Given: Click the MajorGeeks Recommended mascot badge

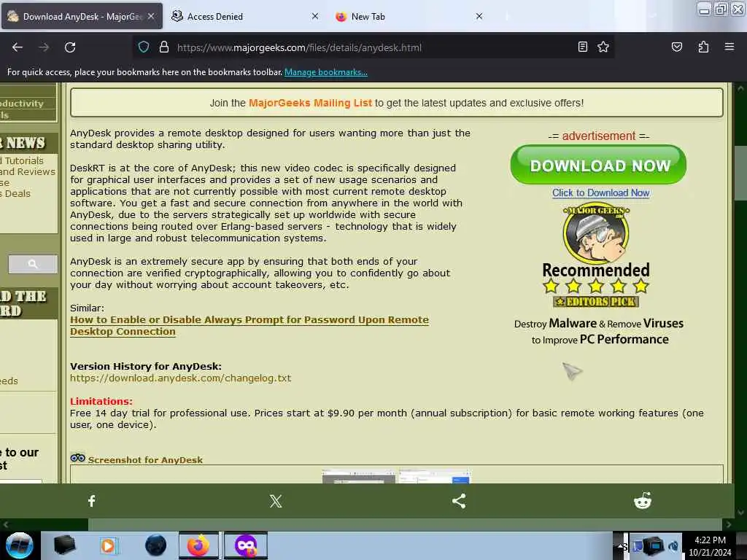Looking at the screenshot, I should [x=595, y=241].
